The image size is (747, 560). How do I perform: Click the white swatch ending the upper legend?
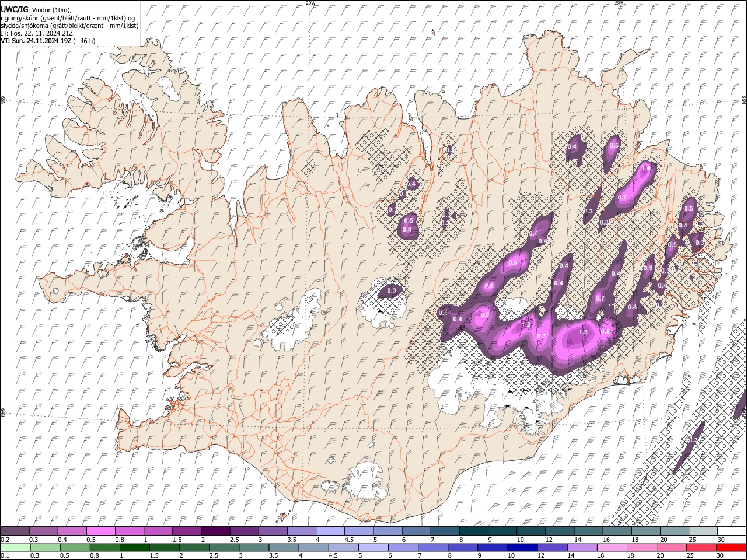[731, 531]
